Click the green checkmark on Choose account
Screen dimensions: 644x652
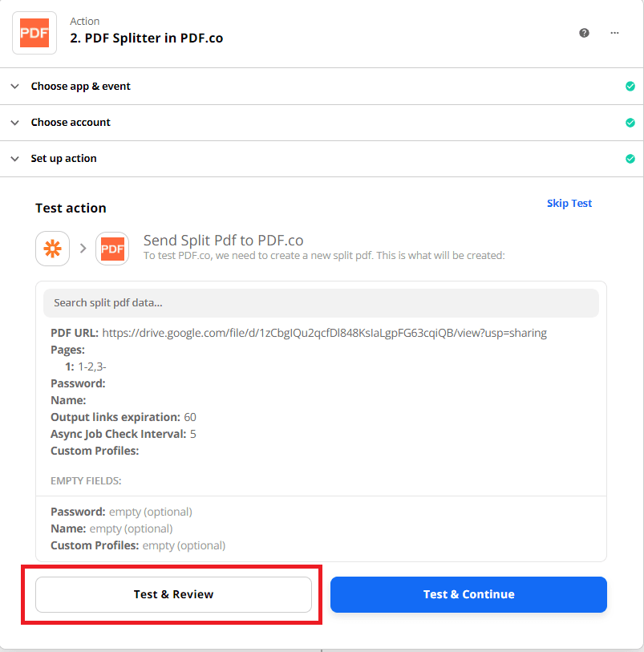point(630,122)
